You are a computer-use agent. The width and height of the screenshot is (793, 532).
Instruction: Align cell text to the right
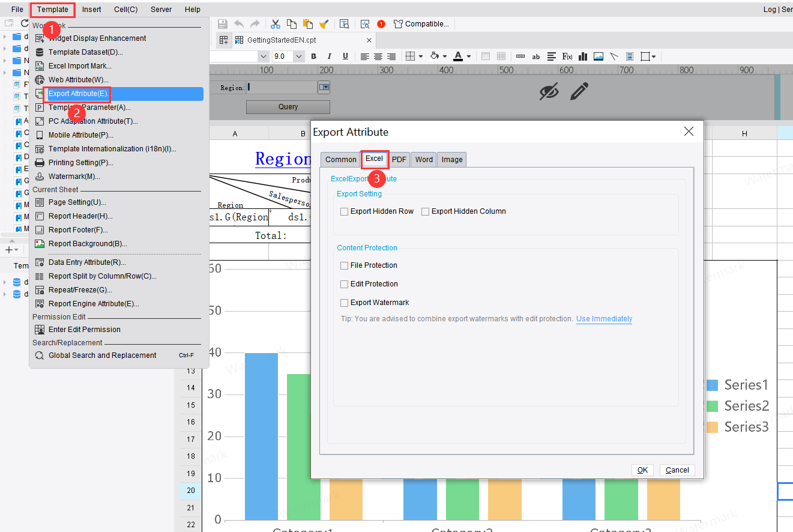pos(391,56)
